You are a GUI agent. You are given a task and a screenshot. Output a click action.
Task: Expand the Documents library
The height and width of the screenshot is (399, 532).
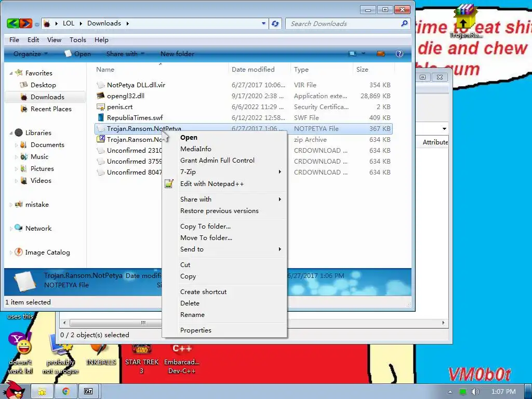click(16, 145)
